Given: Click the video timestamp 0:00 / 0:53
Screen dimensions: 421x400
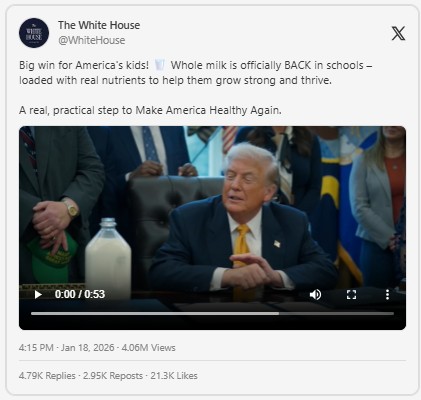Looking at the screenshot, I should click(x=80, y=294).
